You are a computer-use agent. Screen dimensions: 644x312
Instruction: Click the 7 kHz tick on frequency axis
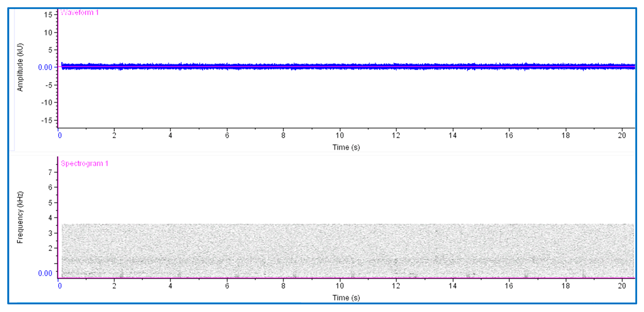(50, 172)
